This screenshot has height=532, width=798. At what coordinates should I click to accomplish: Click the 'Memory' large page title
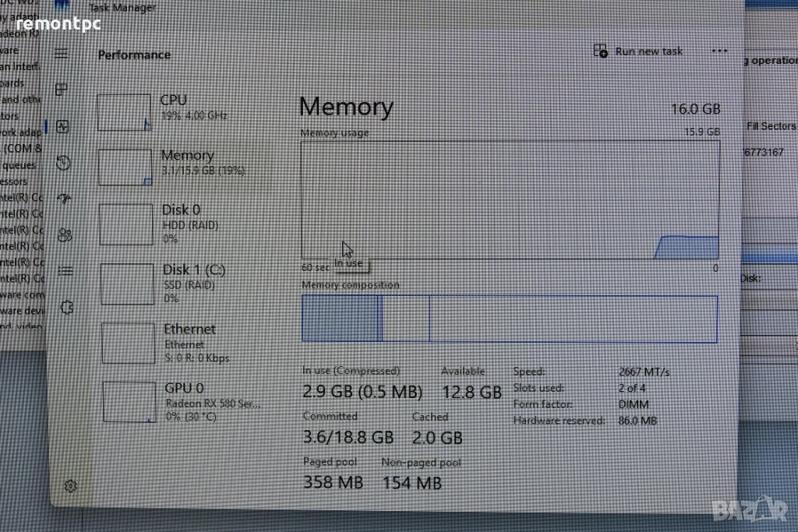click(346, 107)
